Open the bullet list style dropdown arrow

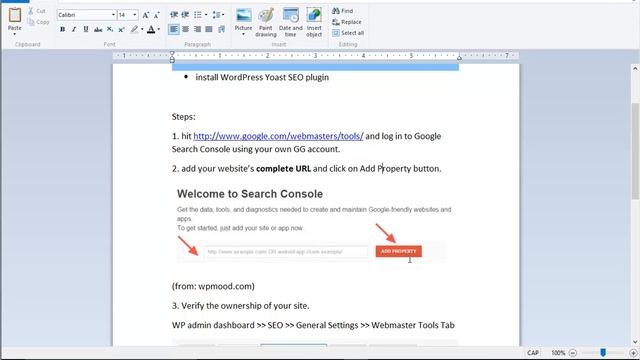(206, 15)
